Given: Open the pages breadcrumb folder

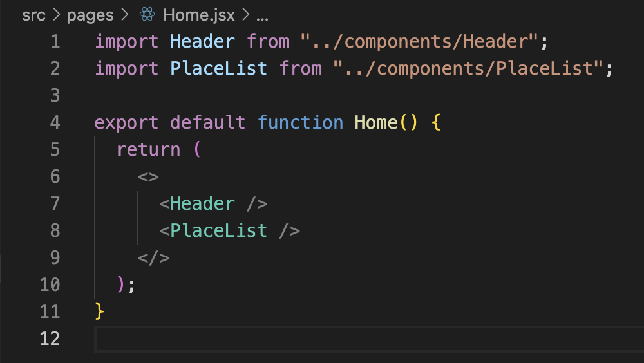Looking at the screenshot, I should [x=90, y=15].
